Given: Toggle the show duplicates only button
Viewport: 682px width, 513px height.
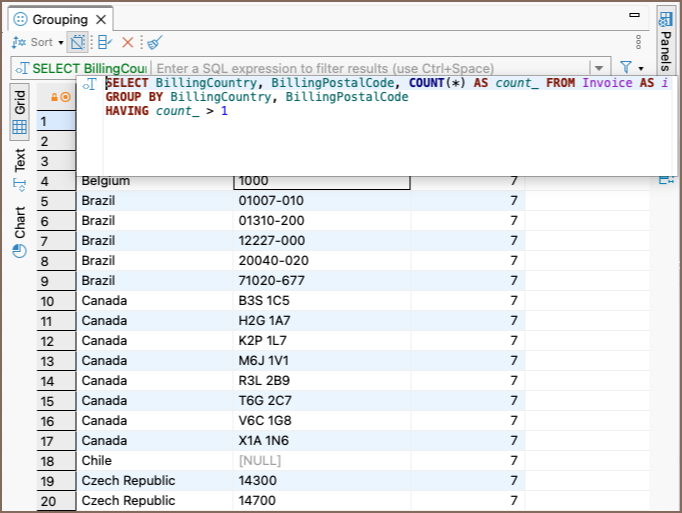Looking at the screenshot, I should (x=79, y=42).
